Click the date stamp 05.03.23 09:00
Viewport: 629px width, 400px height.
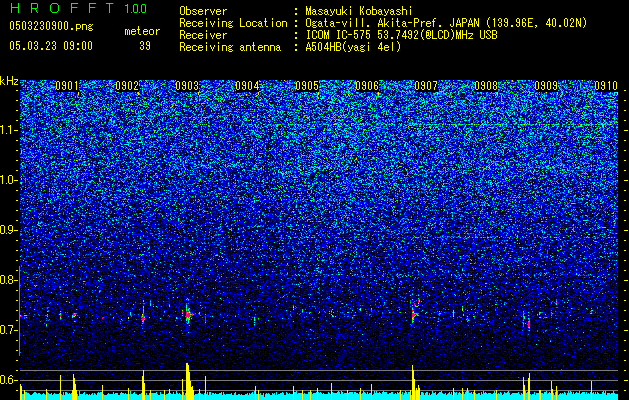[x=51, y=46]
